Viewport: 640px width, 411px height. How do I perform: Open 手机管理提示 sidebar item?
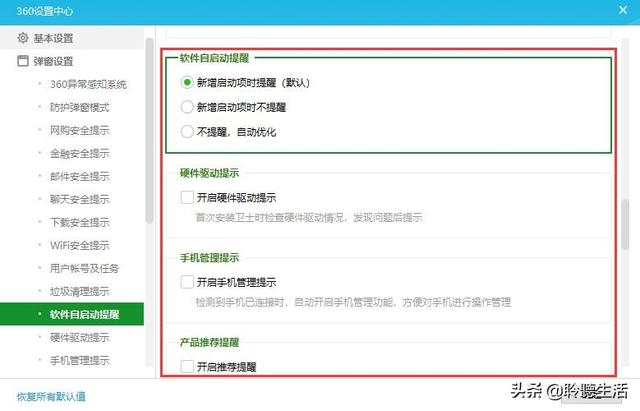80,360
